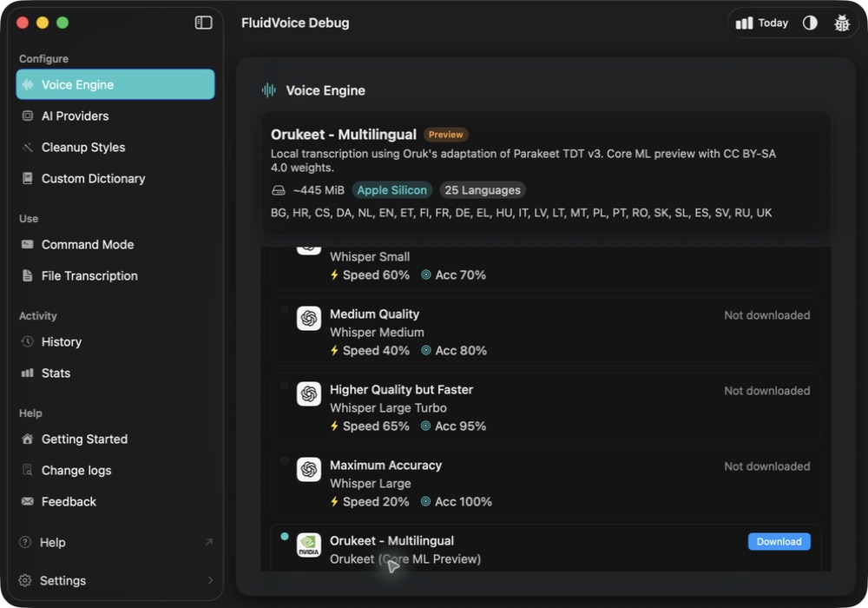Select Maximum Accuracy radio button
The image size is (868, 608).
pos(285,460)
